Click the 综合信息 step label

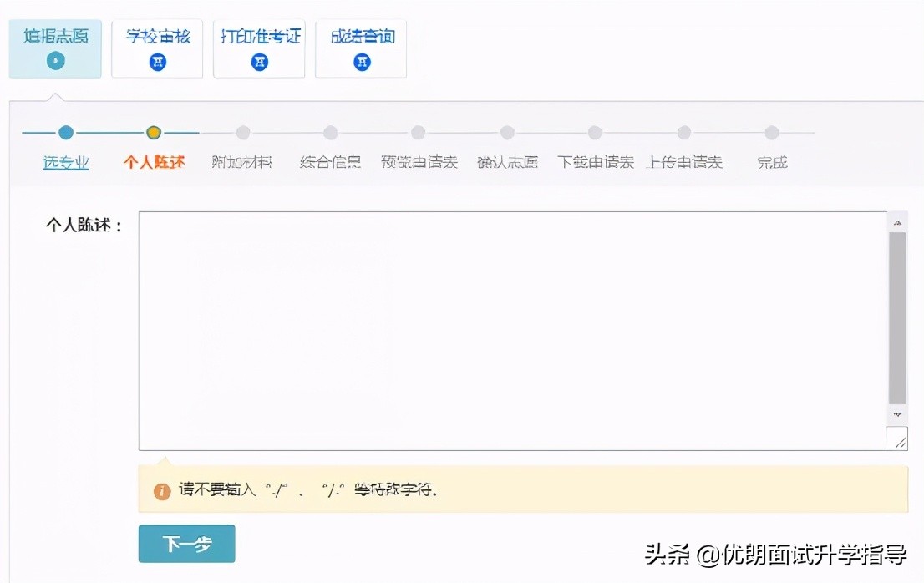(x=330, y=162)
